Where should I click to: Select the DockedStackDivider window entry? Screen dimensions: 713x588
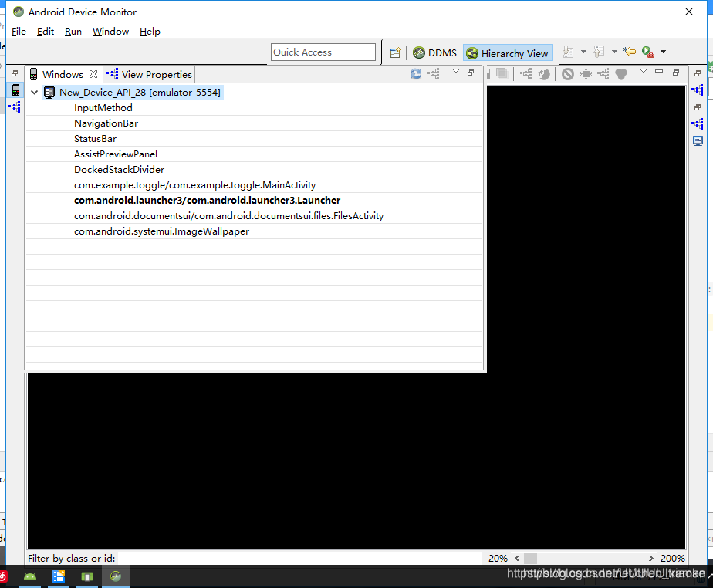[x=119, y=170]
